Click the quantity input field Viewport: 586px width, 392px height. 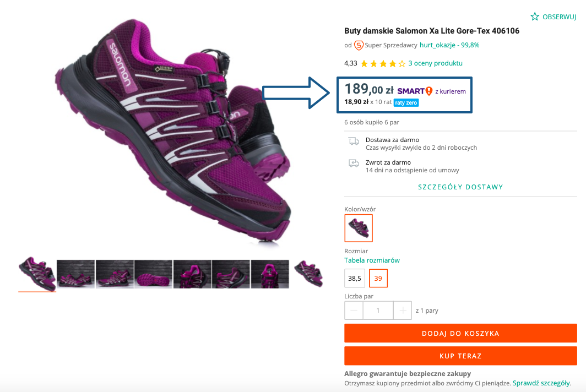point(378,311)
